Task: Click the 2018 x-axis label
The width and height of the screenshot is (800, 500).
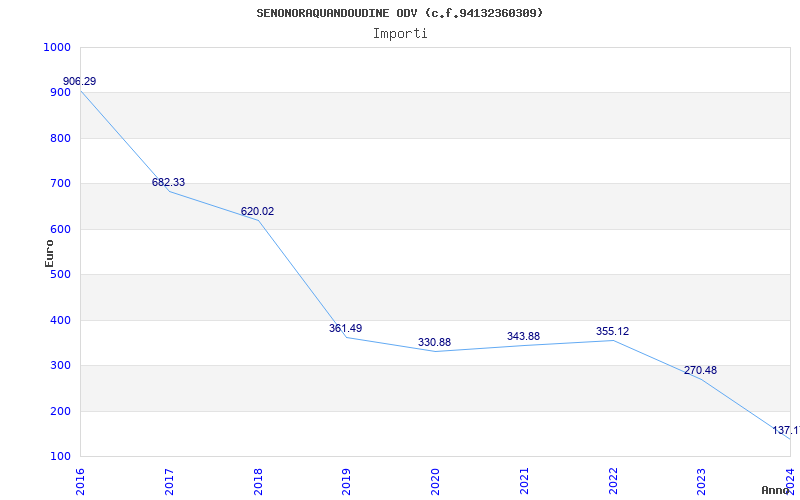Action: tap(258, 481)
